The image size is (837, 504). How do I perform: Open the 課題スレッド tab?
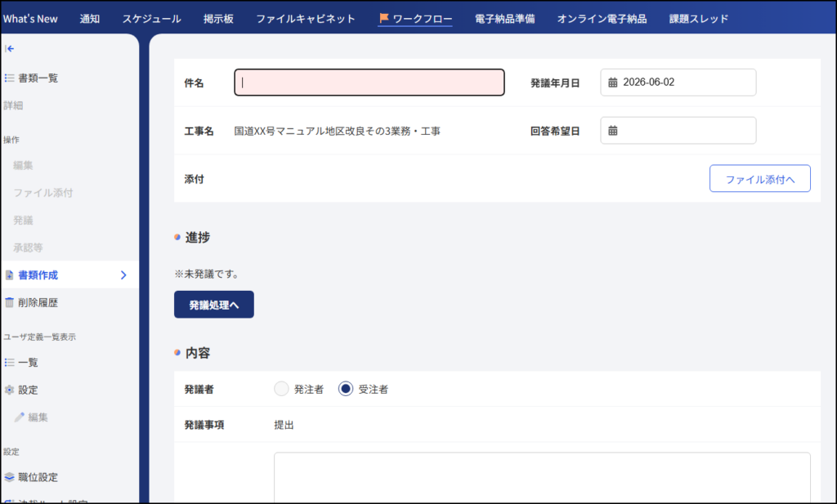[x=698, y=19]
